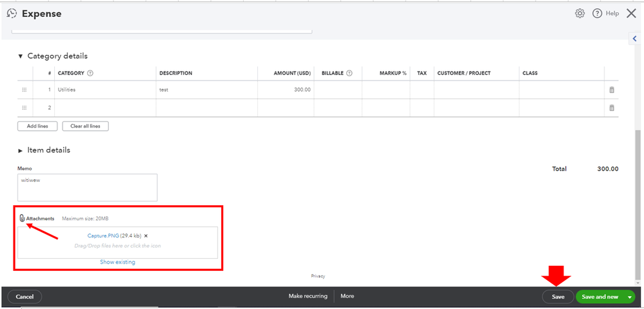Screen dimensions: 644x309
Task: Open the Capture.PNG attachment link
Action: [103, 236]
